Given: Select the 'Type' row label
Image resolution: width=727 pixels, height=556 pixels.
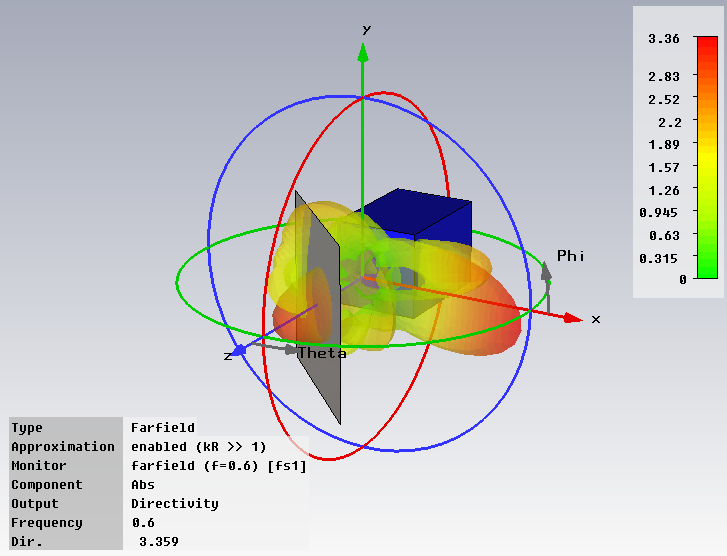Looking at the screenshot, I should click(x=27, y=428).
